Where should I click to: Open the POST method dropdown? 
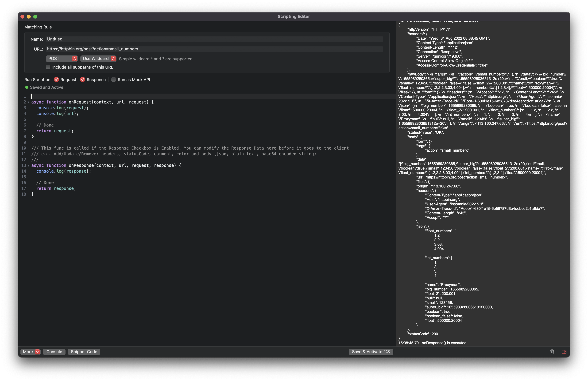62,59
